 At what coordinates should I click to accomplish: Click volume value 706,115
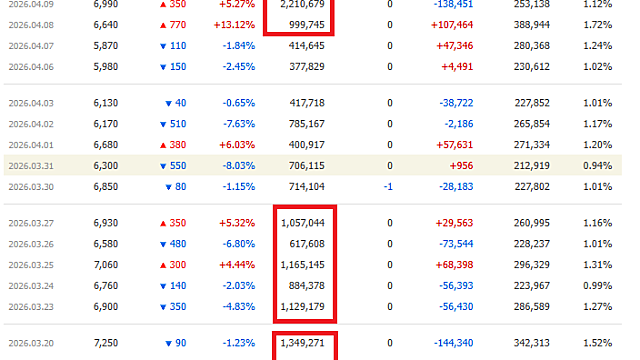point(307,166)
